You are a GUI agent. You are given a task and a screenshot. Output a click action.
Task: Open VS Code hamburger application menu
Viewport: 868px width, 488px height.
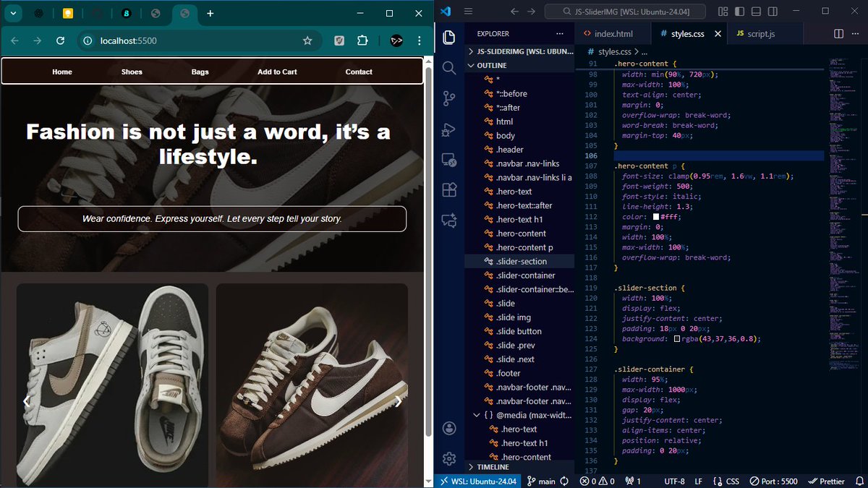point(469,12)
